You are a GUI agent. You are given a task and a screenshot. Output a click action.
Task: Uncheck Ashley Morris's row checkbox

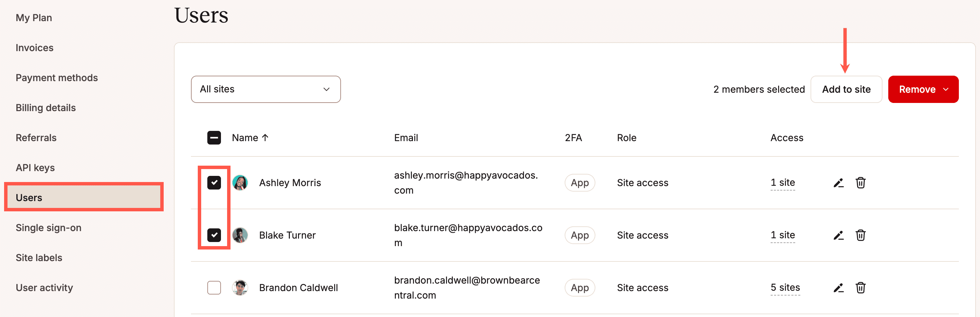[x=214, y=183]
